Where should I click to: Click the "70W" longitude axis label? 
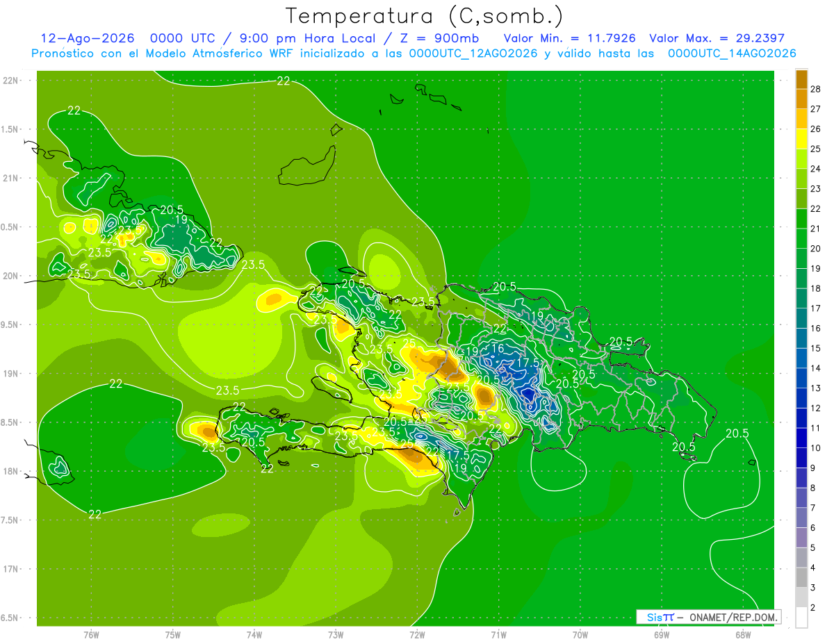pos(580,634)
